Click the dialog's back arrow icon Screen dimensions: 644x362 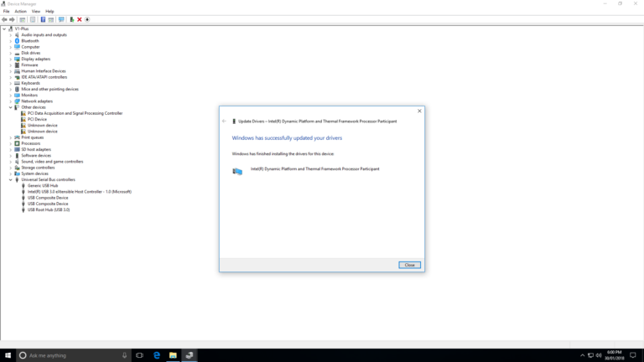(x=224, y=121)
